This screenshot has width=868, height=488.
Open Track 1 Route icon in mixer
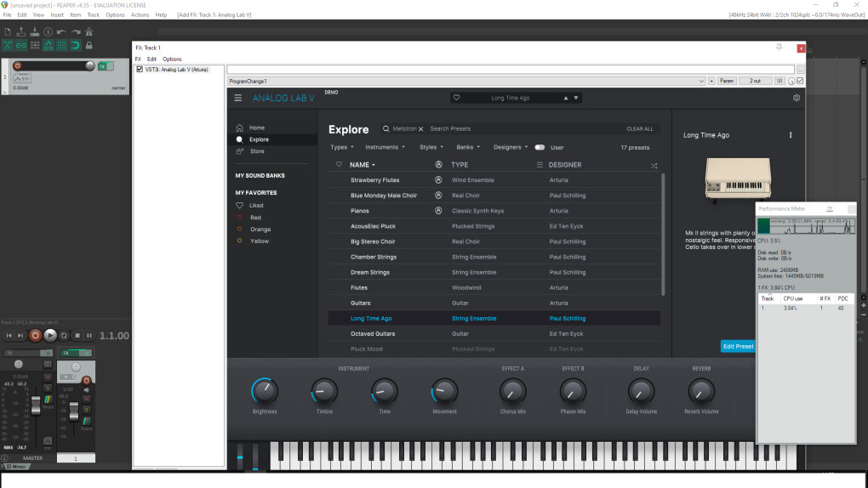tap(86, 423)
